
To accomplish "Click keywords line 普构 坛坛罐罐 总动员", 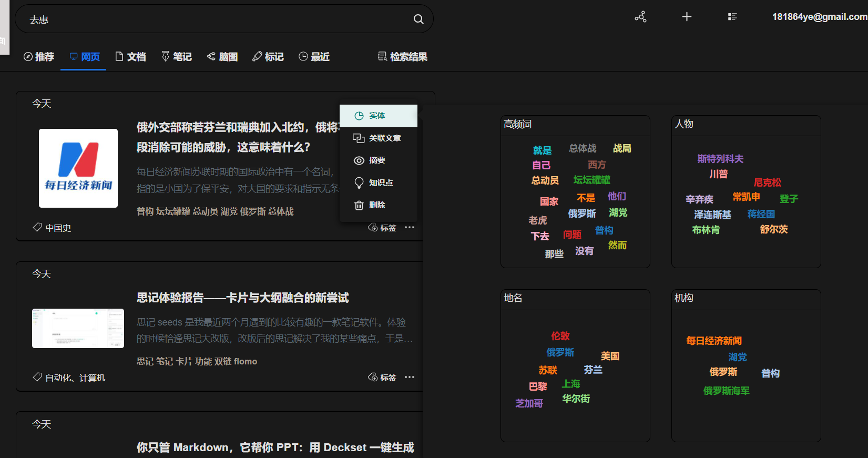I will click(x=215, y=211).
